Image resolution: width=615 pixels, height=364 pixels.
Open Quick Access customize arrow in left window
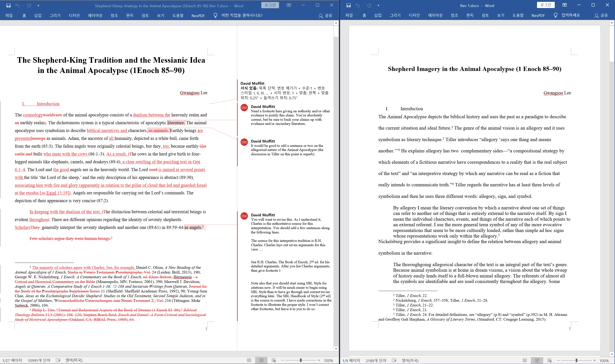coord(38,5)
